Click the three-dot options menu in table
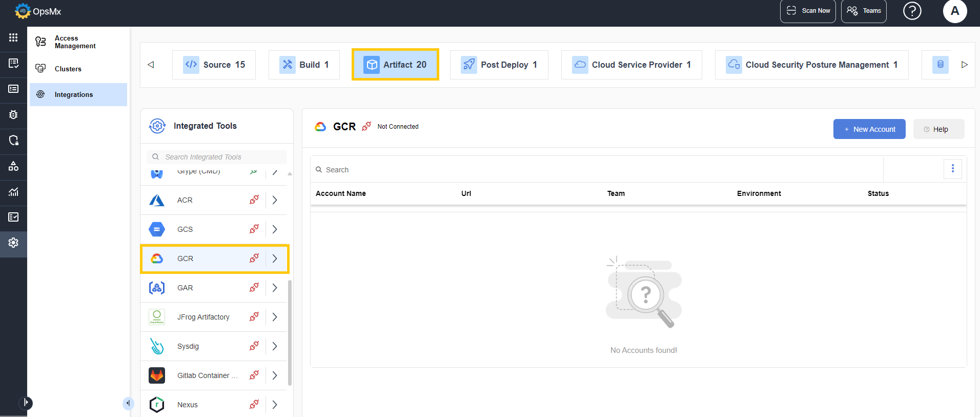Screen dimensions: 980x417 click(x=952, y=169)
